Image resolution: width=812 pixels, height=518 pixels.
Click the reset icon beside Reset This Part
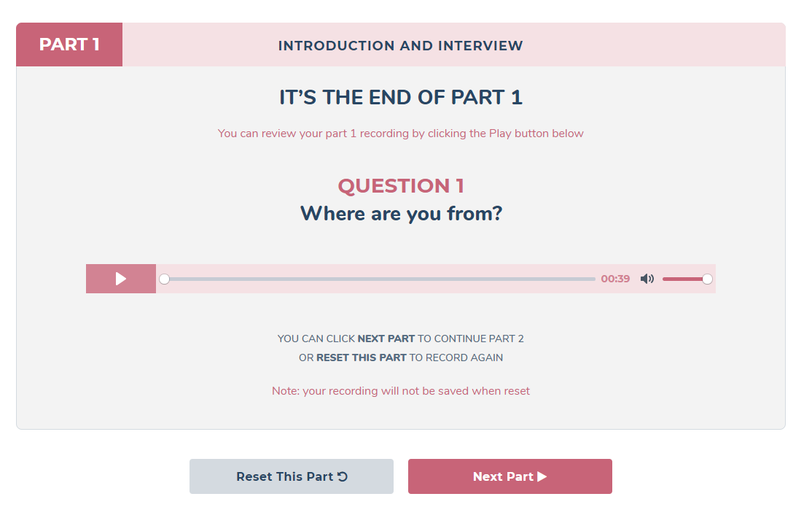[345, 476]
